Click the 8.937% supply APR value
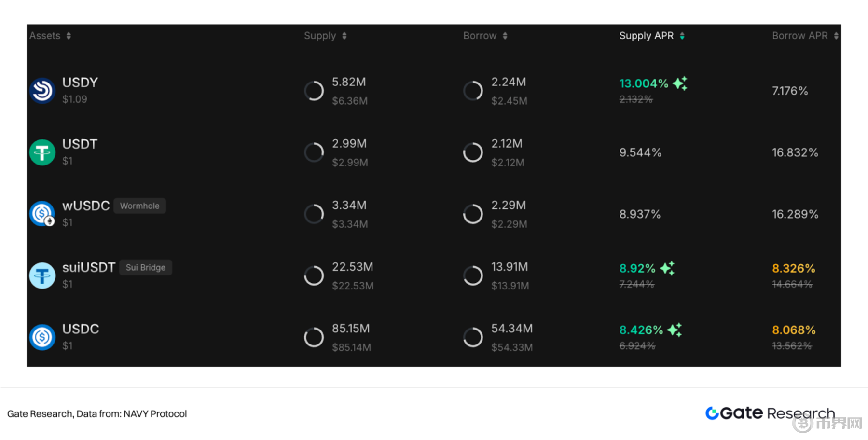Screen dimensions: 868x440 pos(640,214)
